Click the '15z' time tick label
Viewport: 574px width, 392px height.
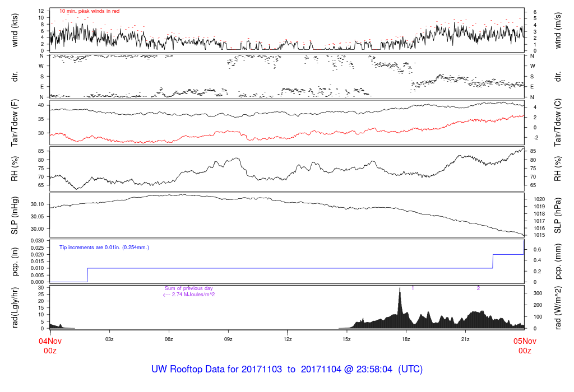click(346, 339)
